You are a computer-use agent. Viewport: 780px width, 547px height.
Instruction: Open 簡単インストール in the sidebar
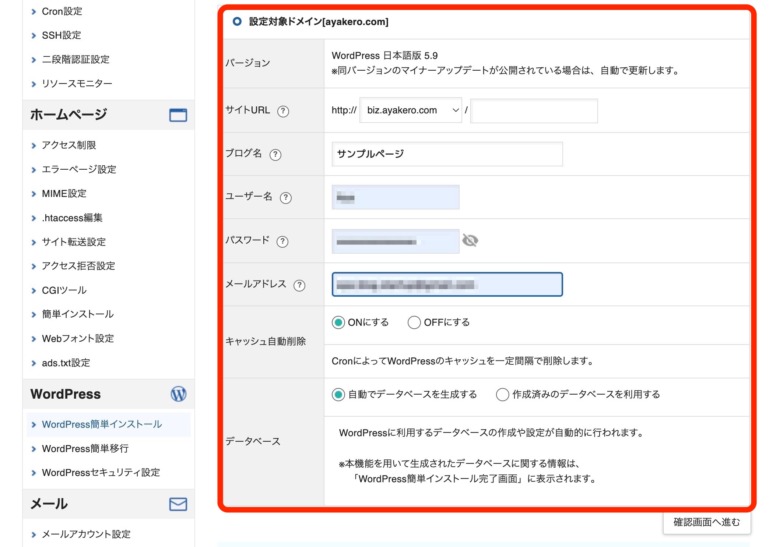(78, 314)
